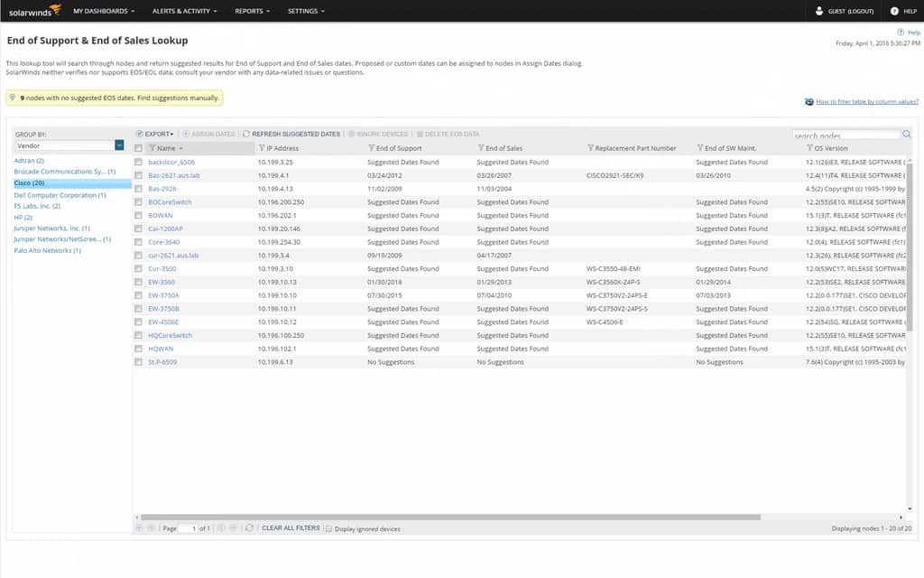Select the header checkbox to select all nodes
Viewport: 924px width, 578px height.
point(140,148)
